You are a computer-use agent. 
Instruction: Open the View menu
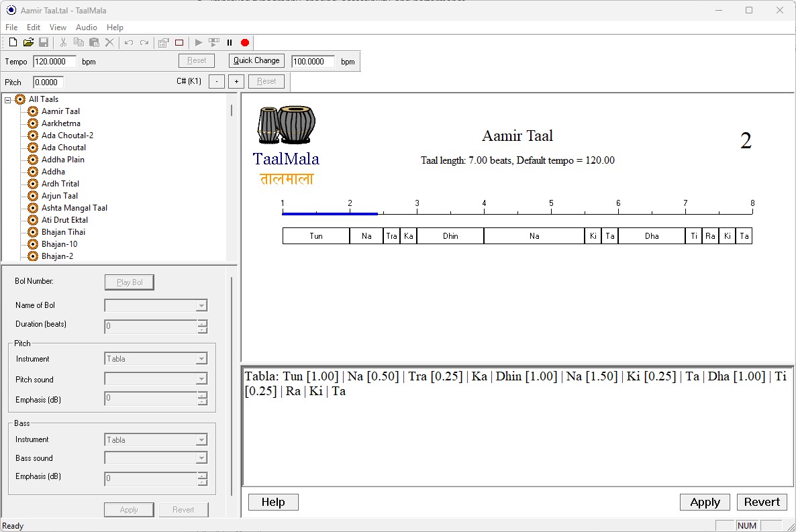57,28
